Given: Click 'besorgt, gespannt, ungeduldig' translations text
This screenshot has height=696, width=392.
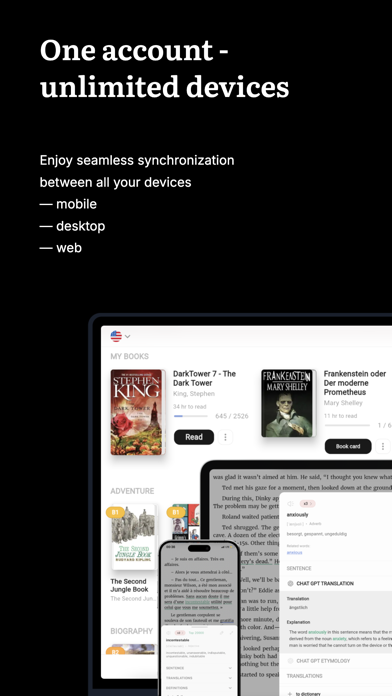Looking at the screenshot, I should pos(317,534).
